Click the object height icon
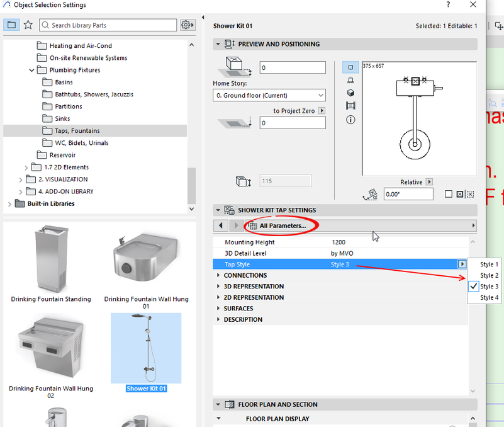The width and height of the screenshot is (504, 427). click(243, 181)
